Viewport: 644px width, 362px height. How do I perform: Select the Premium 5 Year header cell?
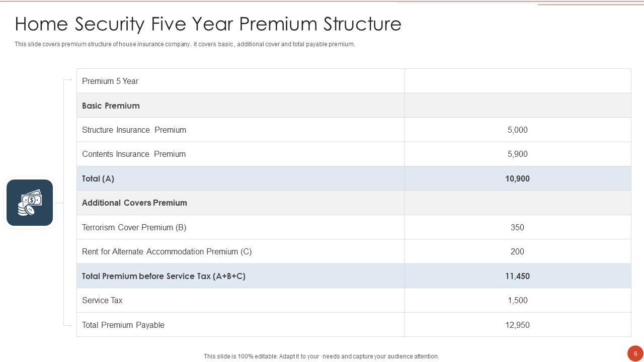point(110,81)
